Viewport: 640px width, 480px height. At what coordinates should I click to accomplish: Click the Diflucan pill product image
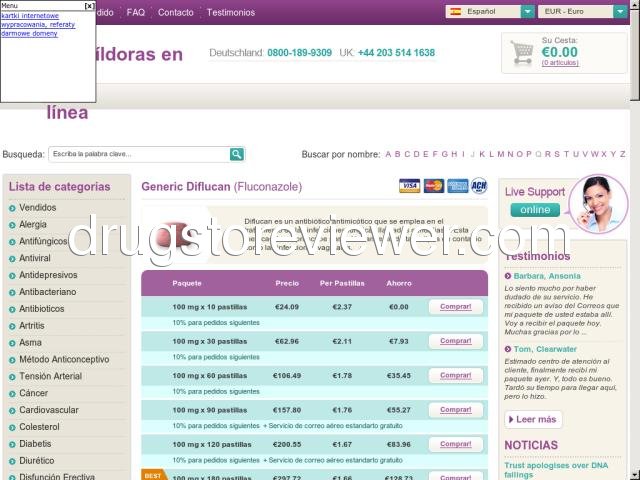(x=176, y=235)
